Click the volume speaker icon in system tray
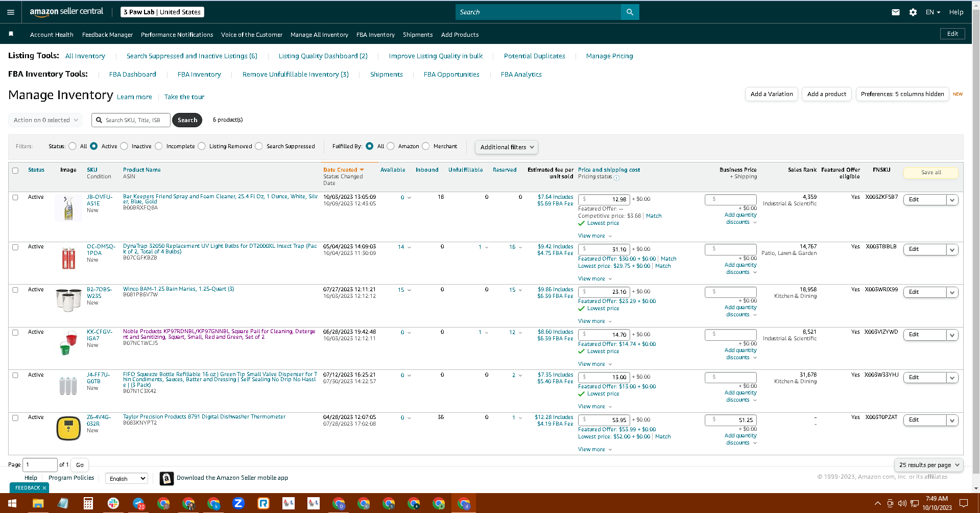 pyautogui.click(x=902, y=504)
